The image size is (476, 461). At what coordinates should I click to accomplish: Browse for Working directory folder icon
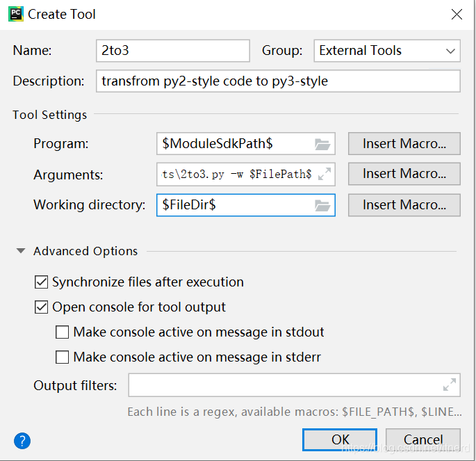pyautogui.click(x=322, y=206)
